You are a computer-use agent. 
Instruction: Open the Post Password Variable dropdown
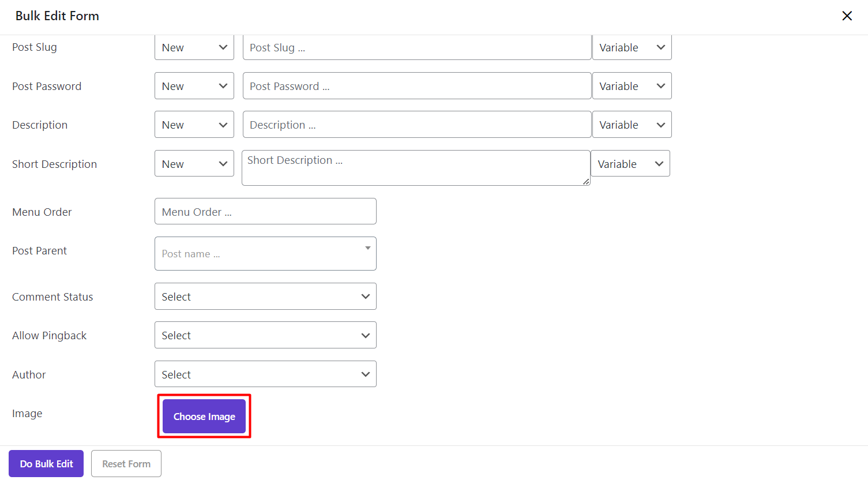pyautogui.click(x=632, y=86)
